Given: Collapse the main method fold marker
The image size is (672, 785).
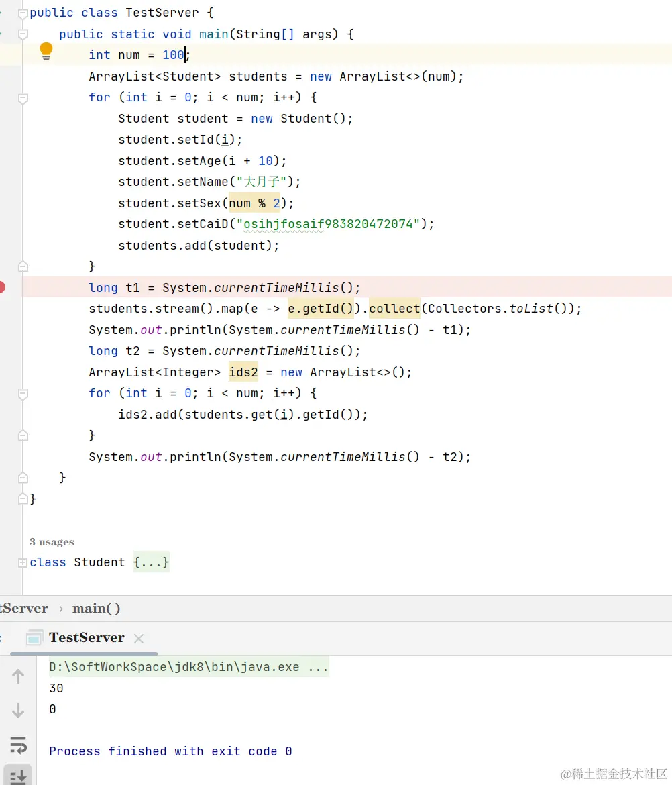Looking at the screenshot, I should coord(23,34).
